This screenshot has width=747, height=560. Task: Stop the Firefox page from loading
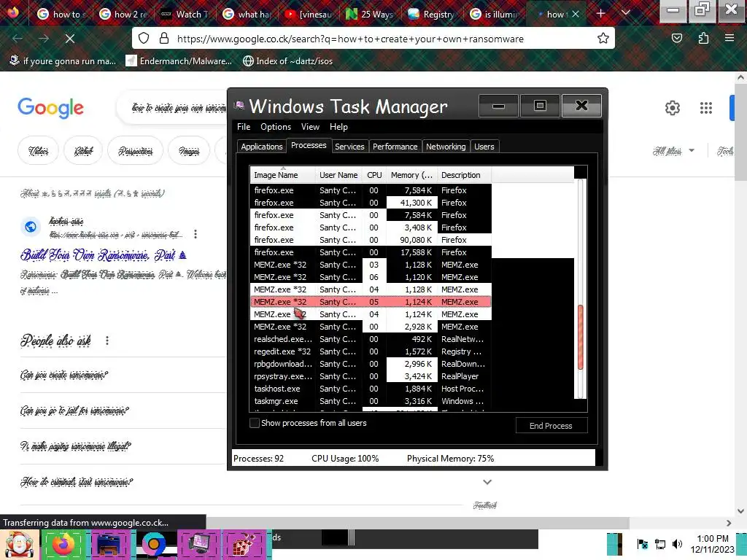[70, 39]
